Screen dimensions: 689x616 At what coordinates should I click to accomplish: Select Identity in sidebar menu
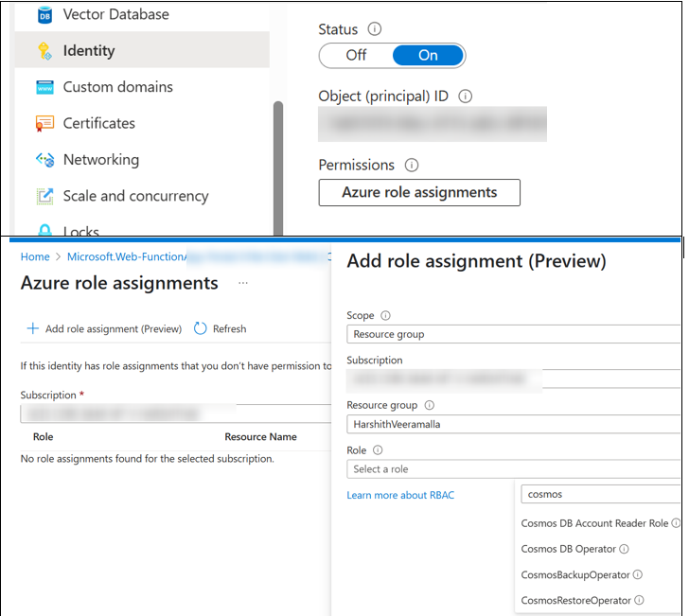[x=142, y=49]
